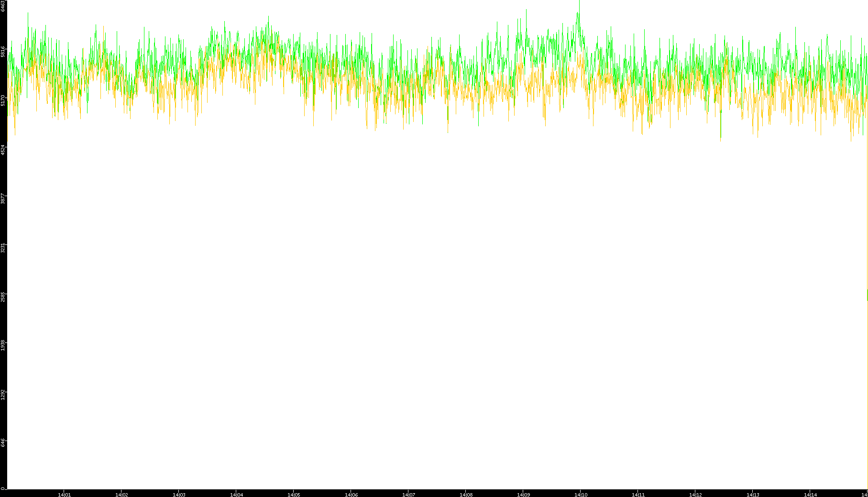
Task: Click the 2585 value on the vertical axis
Action: (x=3, y=297)
